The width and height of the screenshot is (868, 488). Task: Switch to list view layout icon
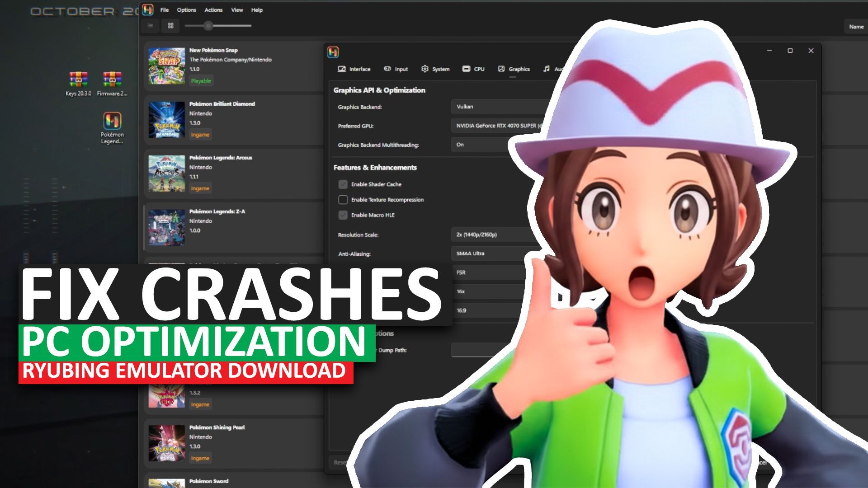point(151,26)
